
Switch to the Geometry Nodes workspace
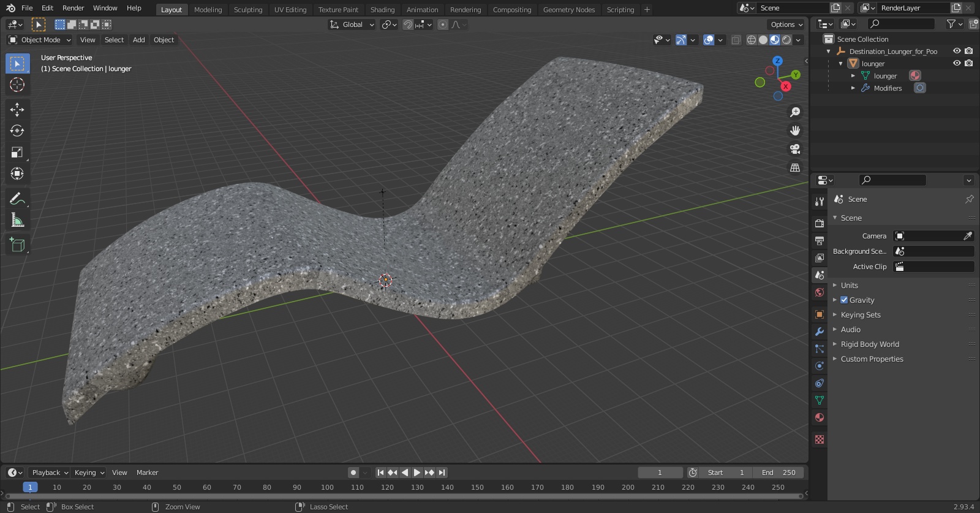coord(568,10)
